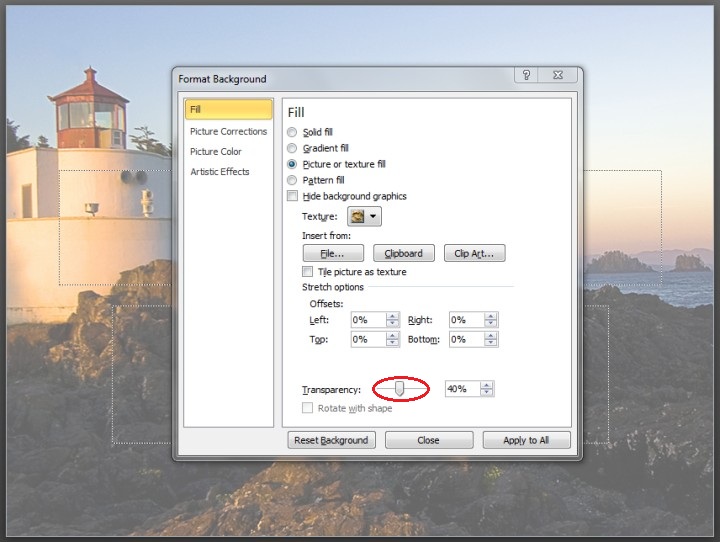The width and height of the screenshot is (720, 542).
Task: Switch to the Picture Color tab
Action: click(x=216, y=152)
